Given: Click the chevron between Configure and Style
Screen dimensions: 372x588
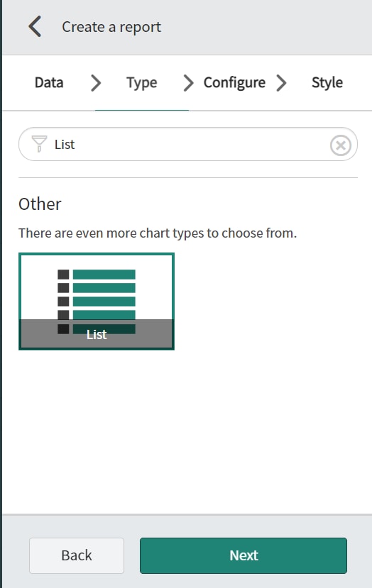Looking at the screenshot, I should [281, 82].
